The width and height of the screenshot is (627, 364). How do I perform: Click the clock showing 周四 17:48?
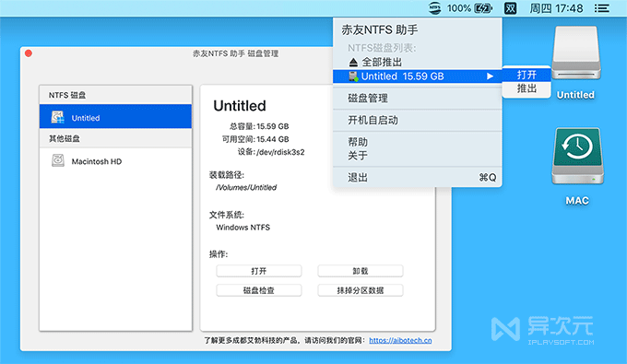(x=556, y=8)
